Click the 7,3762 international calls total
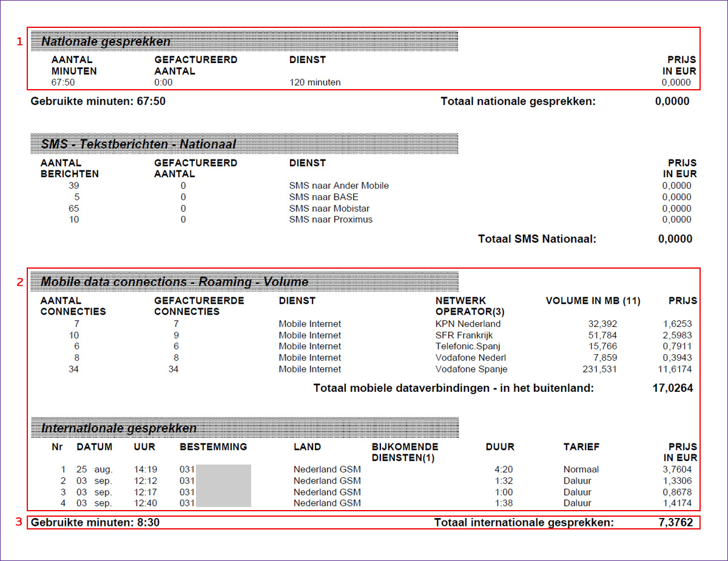This screenshot has width=728, height=561. [675, 522]
